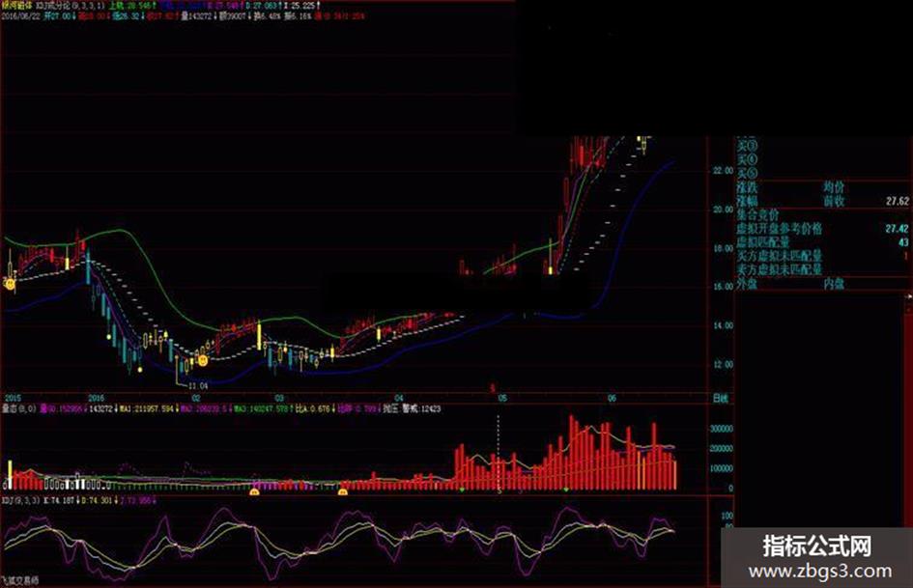
Task: Click the 02 month label on time axis
Action: 196,398
